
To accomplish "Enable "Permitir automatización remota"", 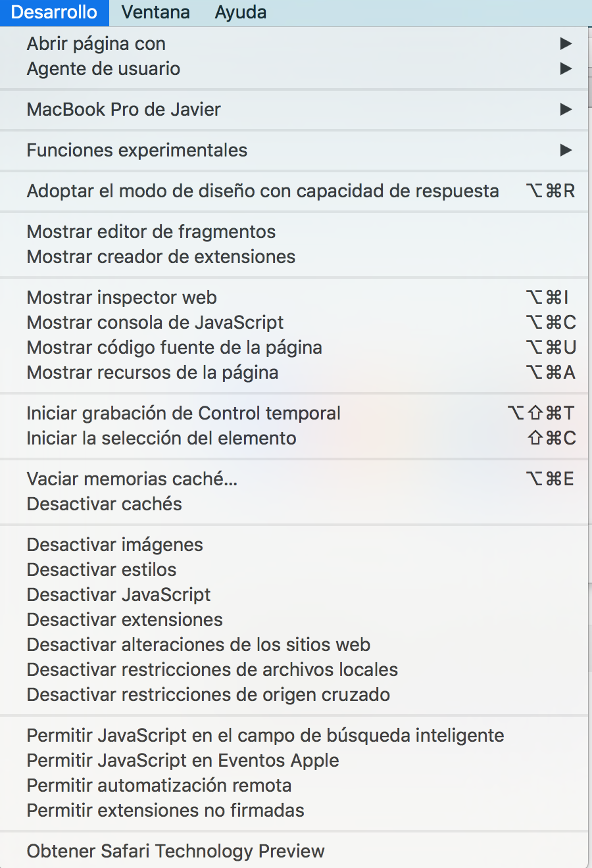I will [159, 785].
